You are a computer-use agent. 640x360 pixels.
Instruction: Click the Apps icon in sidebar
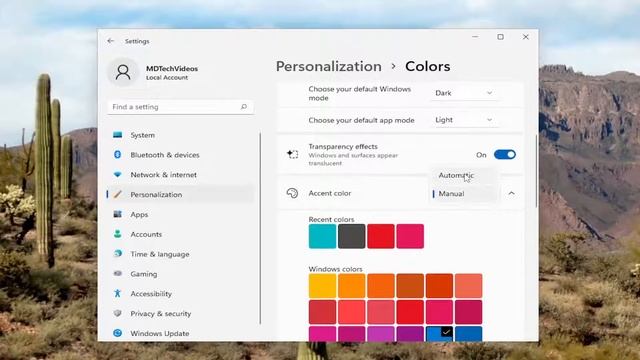[x=118, y=214]
